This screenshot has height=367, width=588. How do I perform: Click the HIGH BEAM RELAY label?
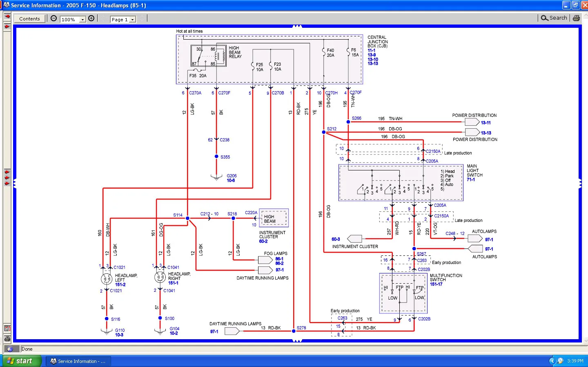click(235, 52)
